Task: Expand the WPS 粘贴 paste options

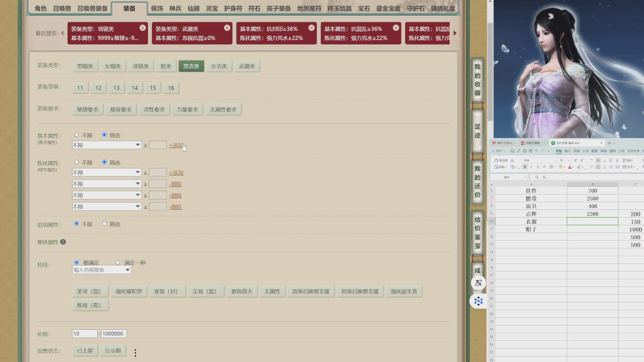Action: point(506,167)
